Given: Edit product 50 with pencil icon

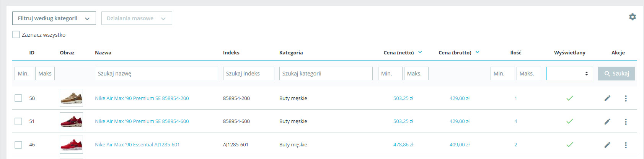Looking at the screenshot, I should coord(607,98).
